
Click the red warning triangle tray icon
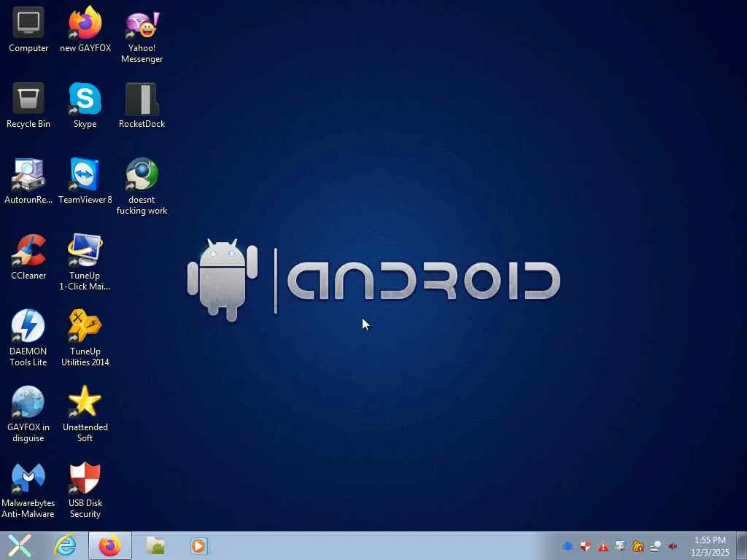603,546
